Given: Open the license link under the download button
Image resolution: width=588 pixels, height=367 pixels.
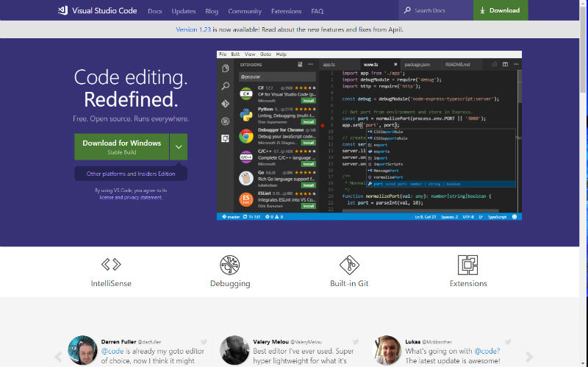Looking at the screenshot, I should [107, 197].
